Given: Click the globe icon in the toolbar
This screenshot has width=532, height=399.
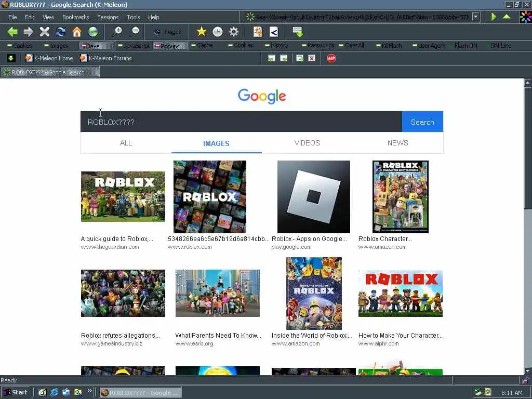Looking at the screenshot, I should 92,32.
